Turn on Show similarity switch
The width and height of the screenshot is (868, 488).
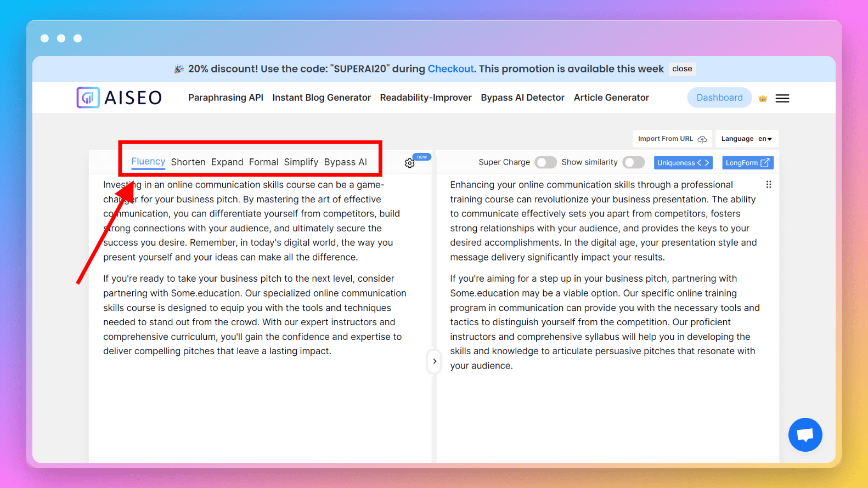[x=633, y=162]
